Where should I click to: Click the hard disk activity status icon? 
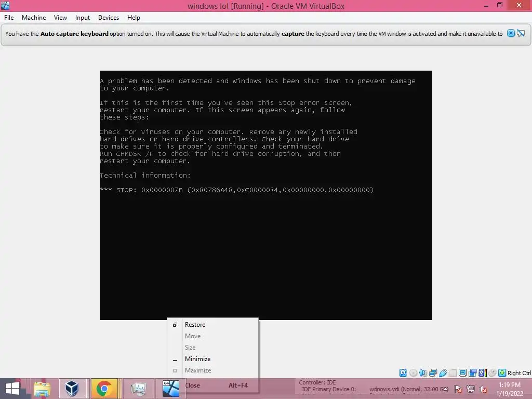coord(403,373)
